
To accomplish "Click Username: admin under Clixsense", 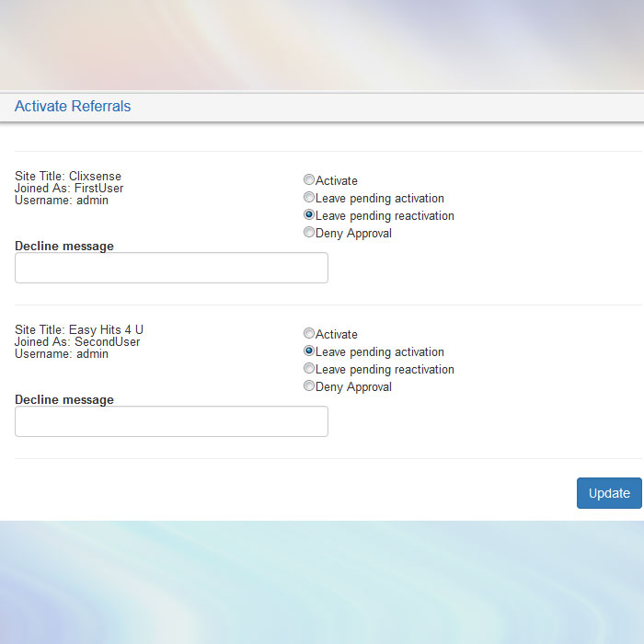I will pos(62,201).
